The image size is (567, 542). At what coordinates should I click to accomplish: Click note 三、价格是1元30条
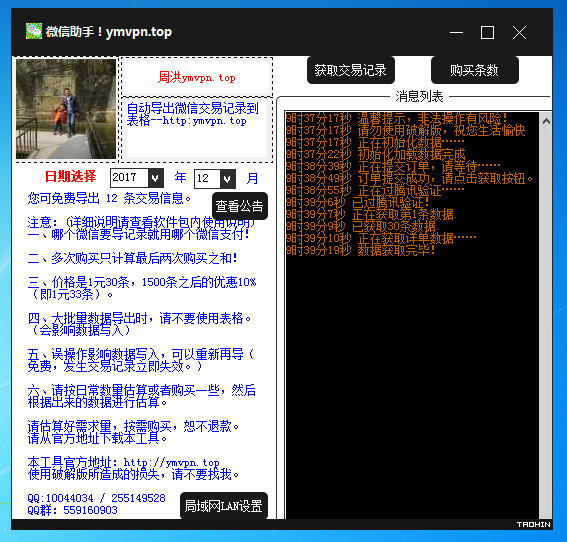pyautogui.click(x=142, y=288)
